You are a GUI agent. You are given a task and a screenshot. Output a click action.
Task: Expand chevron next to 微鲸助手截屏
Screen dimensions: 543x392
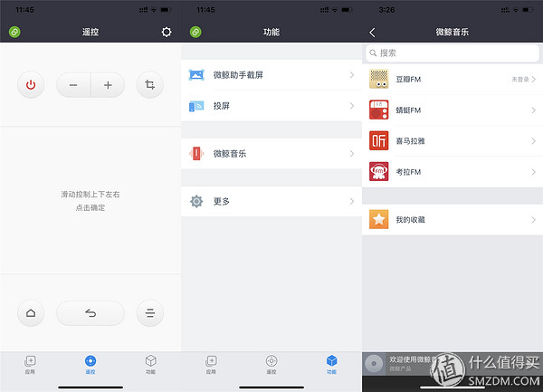coord(352,75)
